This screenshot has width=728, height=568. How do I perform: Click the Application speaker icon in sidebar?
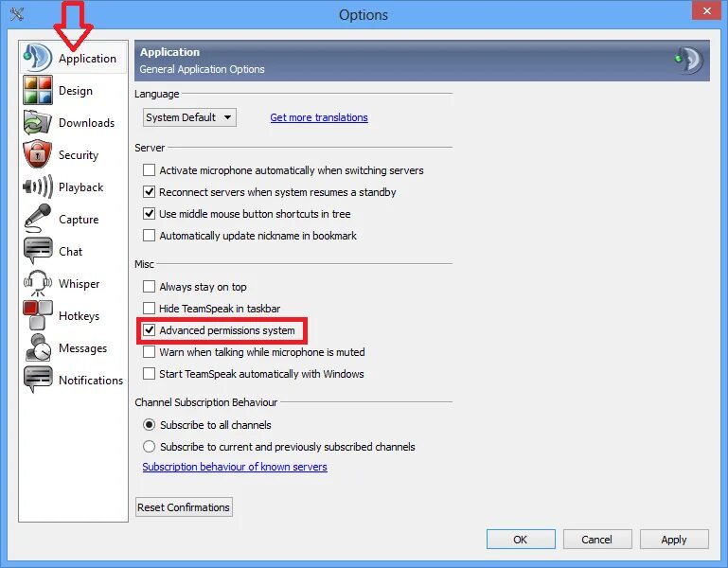coord(37,58)
